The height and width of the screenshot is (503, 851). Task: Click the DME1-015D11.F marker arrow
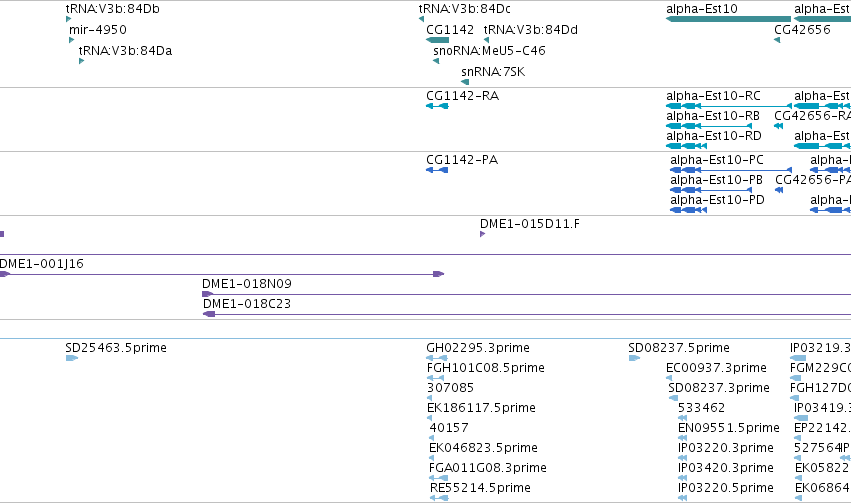[x=482, y=234]
